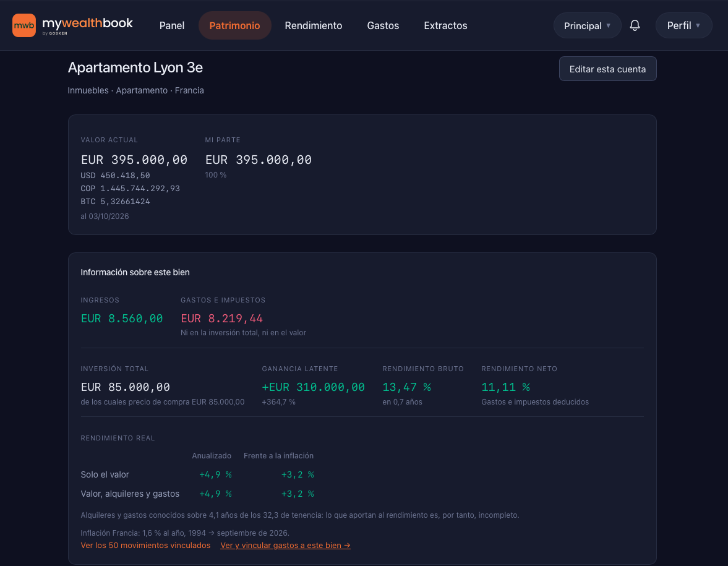
Task: Click the en 0,7 años note
Action: [x=403, y=402]
